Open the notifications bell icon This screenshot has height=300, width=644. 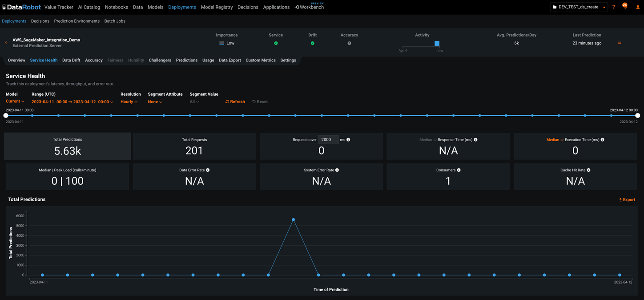coord(625,7)
